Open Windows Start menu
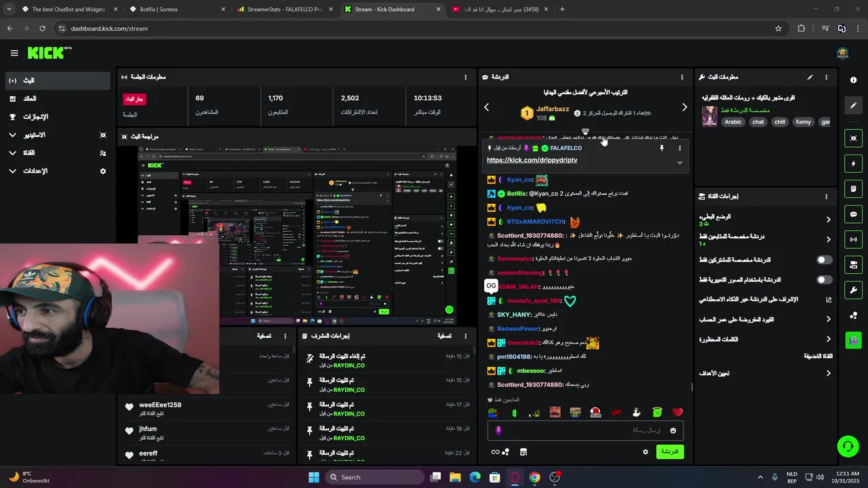The width and height of the screenshot is (868, 488). [x=314, y=477]
